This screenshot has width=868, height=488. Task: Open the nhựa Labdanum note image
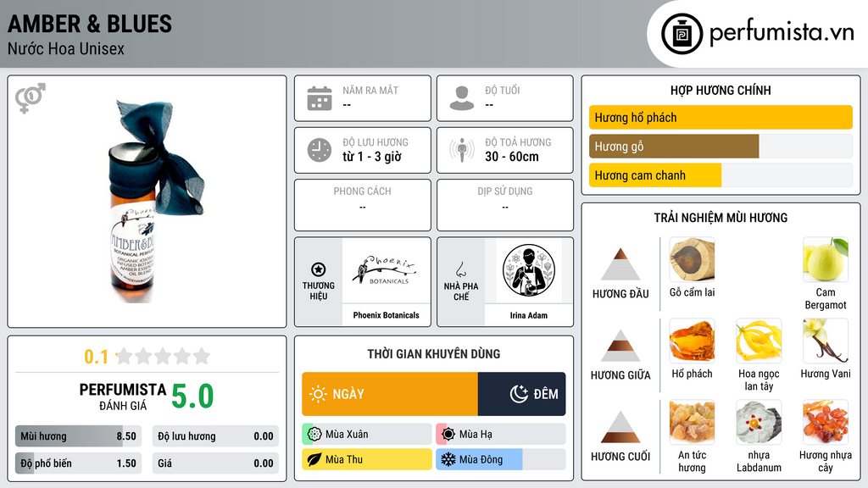click(759, 422)
